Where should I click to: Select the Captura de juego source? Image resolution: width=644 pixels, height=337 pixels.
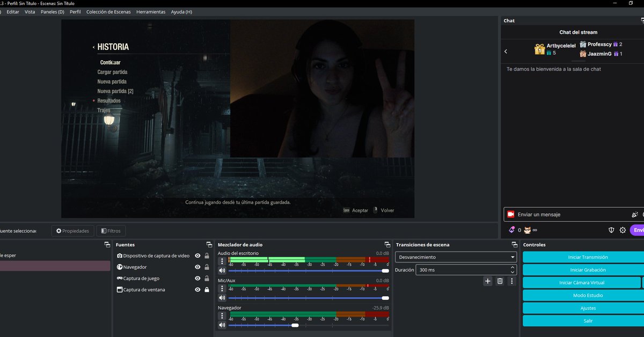point(163,279)
